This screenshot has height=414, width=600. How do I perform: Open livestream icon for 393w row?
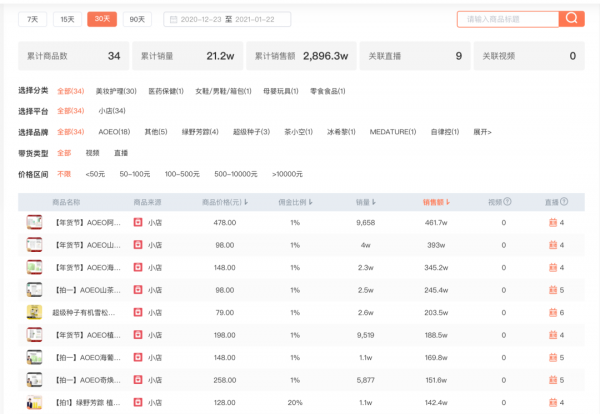553,245
